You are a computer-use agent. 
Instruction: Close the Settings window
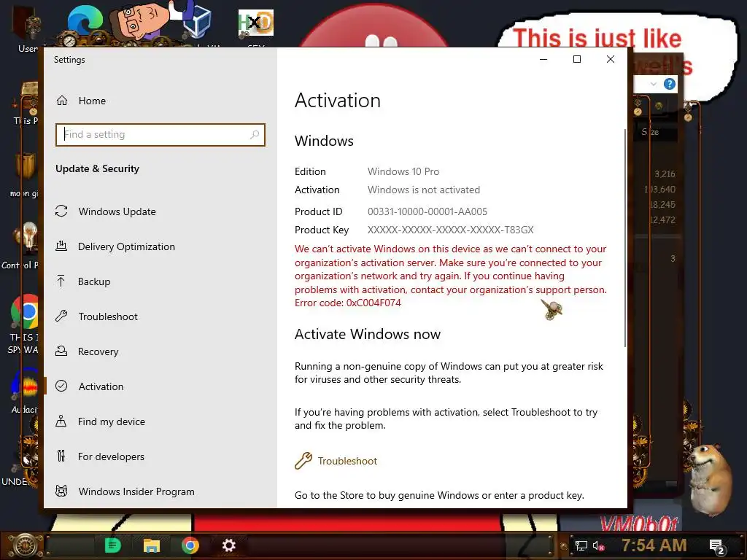click(x=611, y=59)
